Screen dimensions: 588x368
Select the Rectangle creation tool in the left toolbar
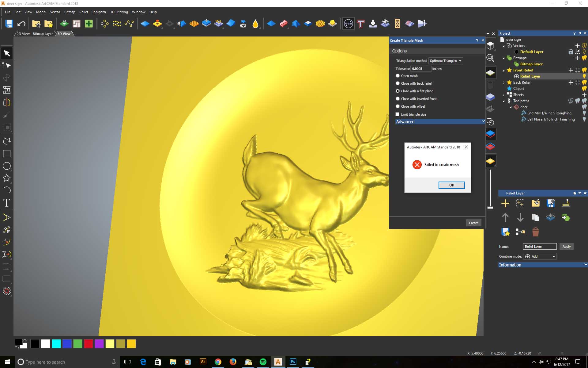(x=7, y=154)
